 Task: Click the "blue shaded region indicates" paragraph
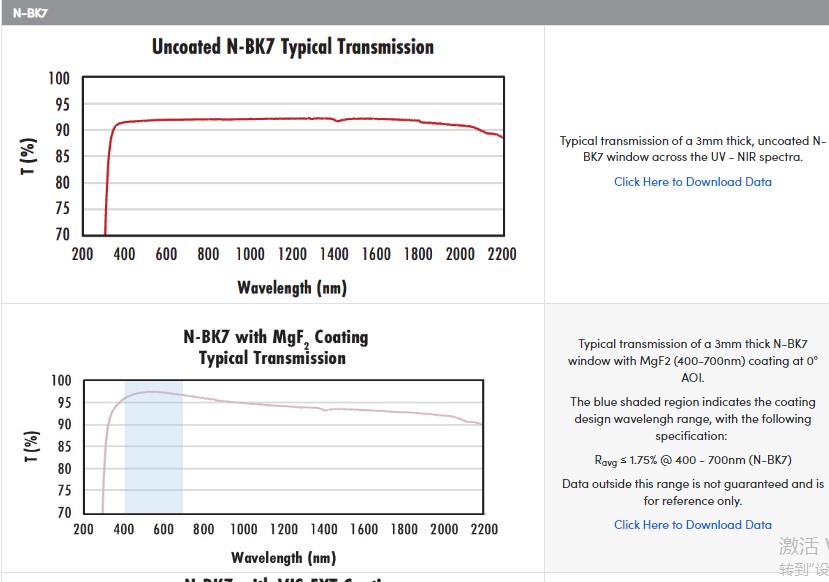692,419
